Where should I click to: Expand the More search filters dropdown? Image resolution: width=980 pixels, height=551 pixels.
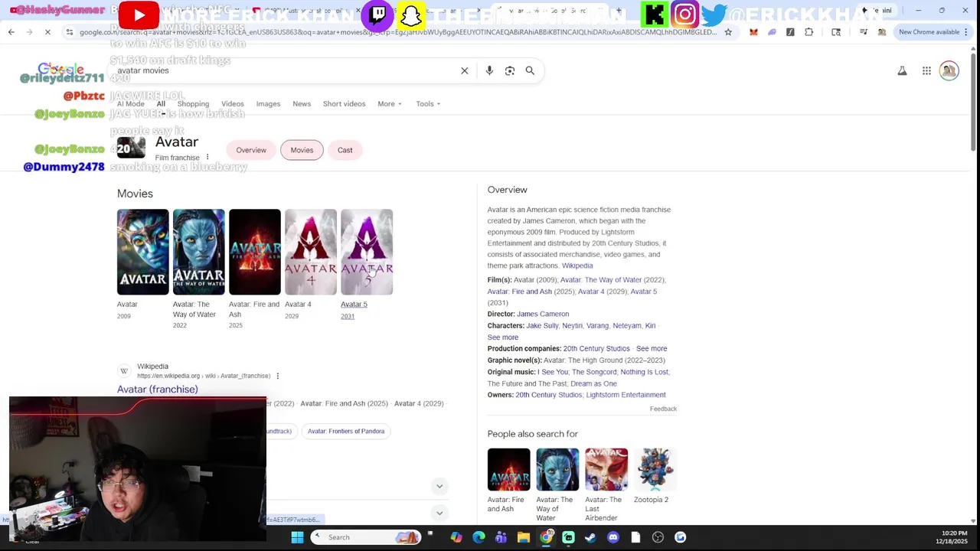point(389,104)
